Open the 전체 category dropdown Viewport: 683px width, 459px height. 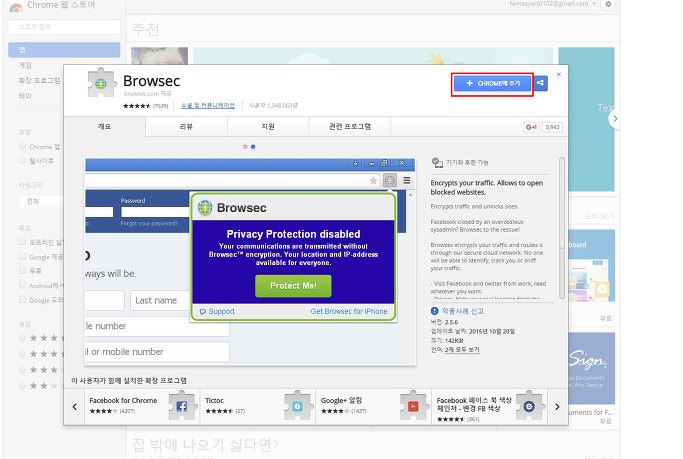pos(41,201)
